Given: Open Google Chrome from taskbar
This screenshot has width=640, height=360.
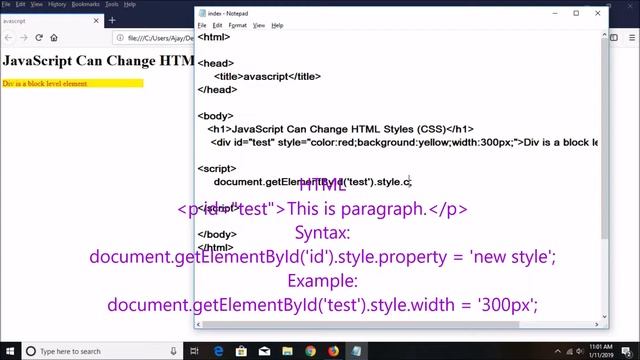Looking at the screenshot, I should [x=310, y=351].
